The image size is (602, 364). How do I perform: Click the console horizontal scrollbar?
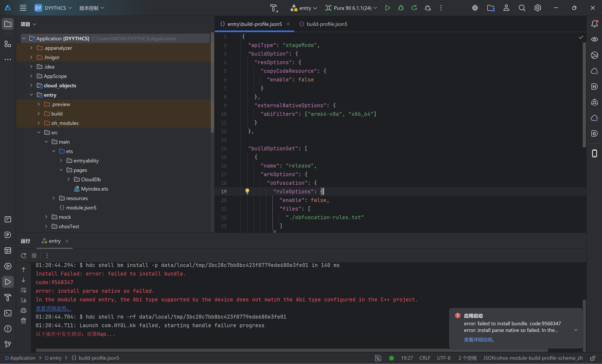coord(292,350)
